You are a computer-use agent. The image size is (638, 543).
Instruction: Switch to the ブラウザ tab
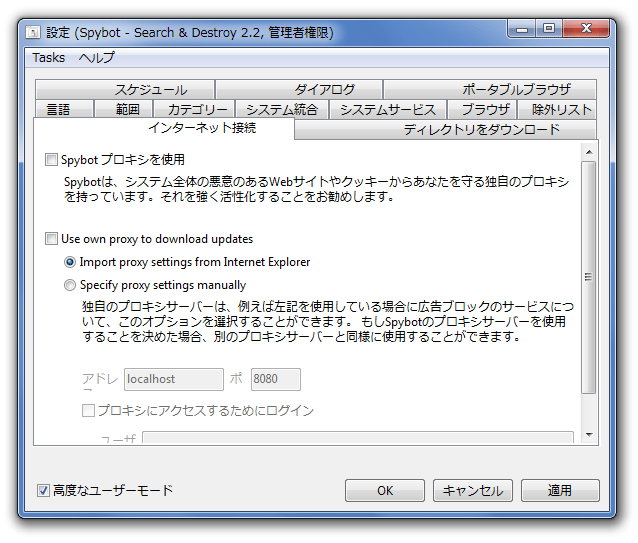482,109
